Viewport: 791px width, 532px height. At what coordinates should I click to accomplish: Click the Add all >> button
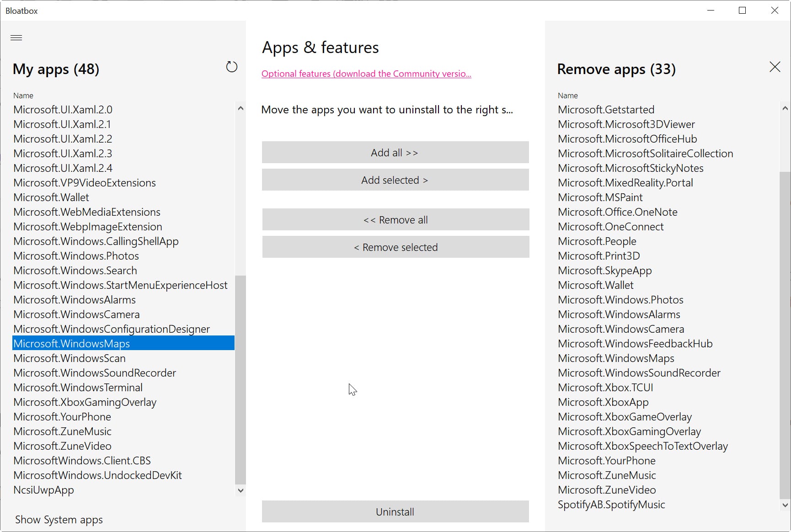tap(395, 153)
